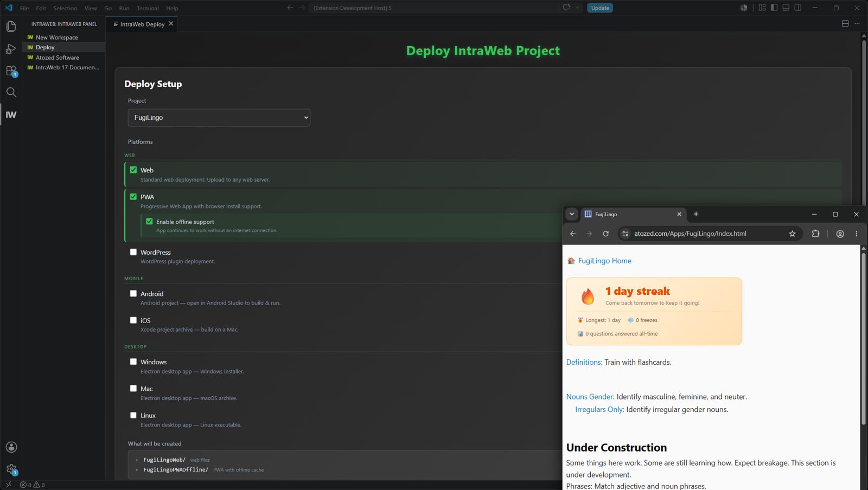Open the View menu
This screenshot has height=490, width=868.
91,8
